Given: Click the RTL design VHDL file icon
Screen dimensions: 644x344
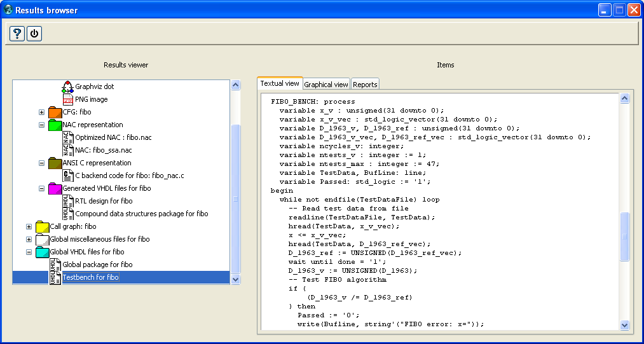Looking at the screenshot, I should click(68, 201).
